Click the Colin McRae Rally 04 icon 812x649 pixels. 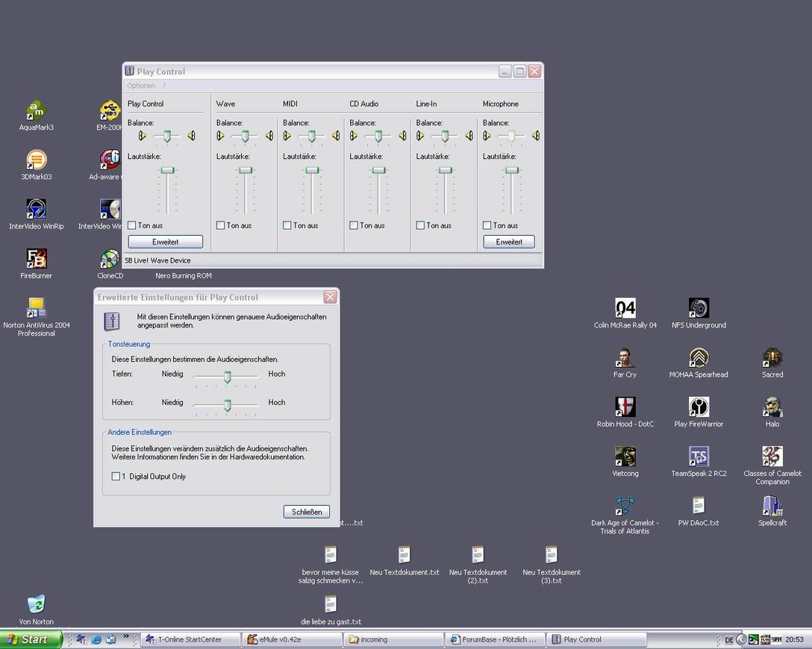[x=625, y=308]
